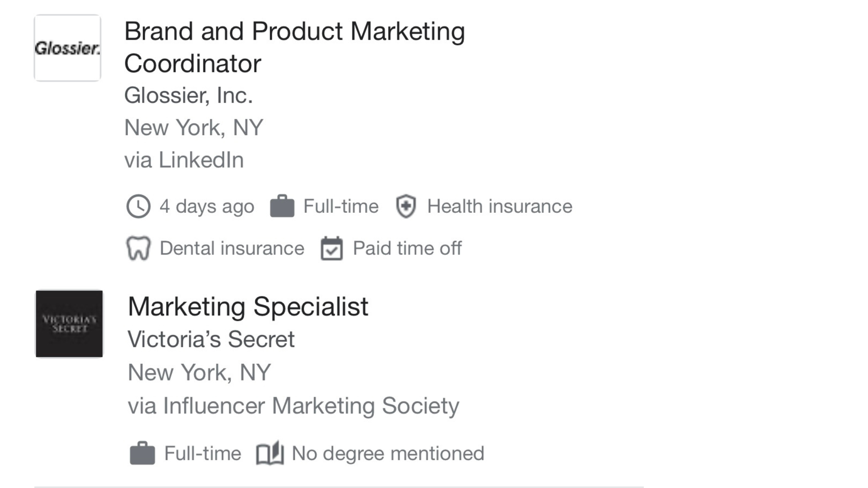
Task: Click the dental insurance tooth icon
Action: [138, 249]
